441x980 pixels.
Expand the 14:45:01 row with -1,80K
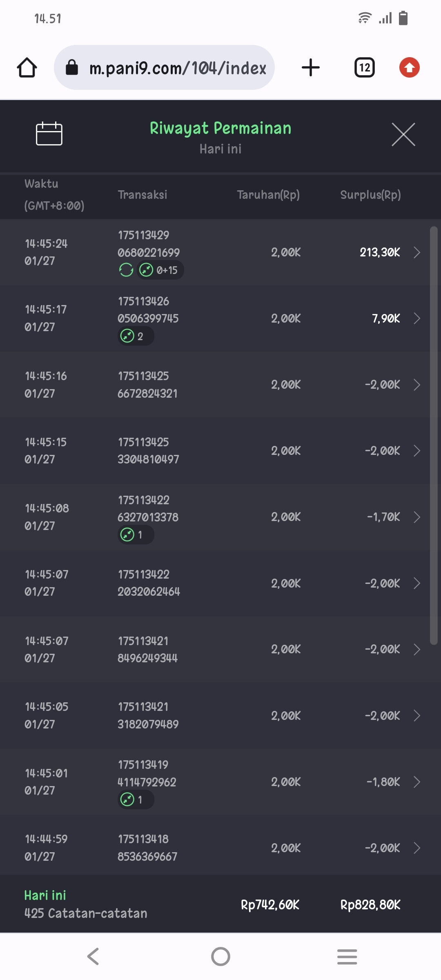[416, 782]
